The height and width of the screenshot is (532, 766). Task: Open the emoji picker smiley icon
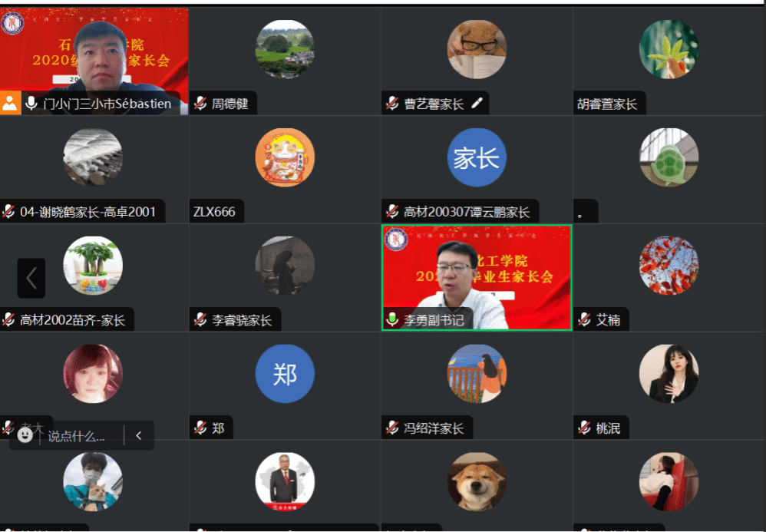click(x=25, y=435)
